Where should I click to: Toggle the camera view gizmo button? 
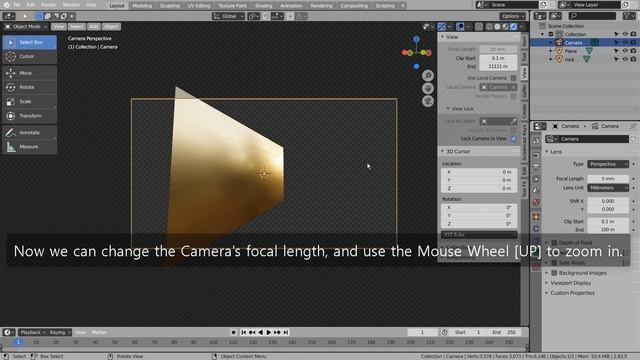[x=428, y=101]
